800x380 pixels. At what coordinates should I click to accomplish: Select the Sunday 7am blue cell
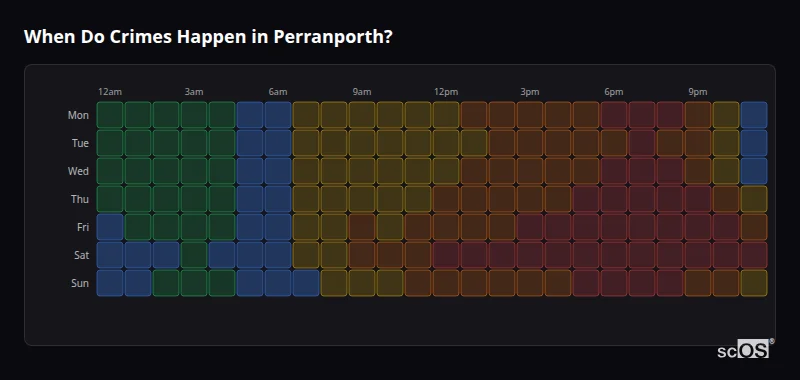pyautogui.click(x=306, y=283)
